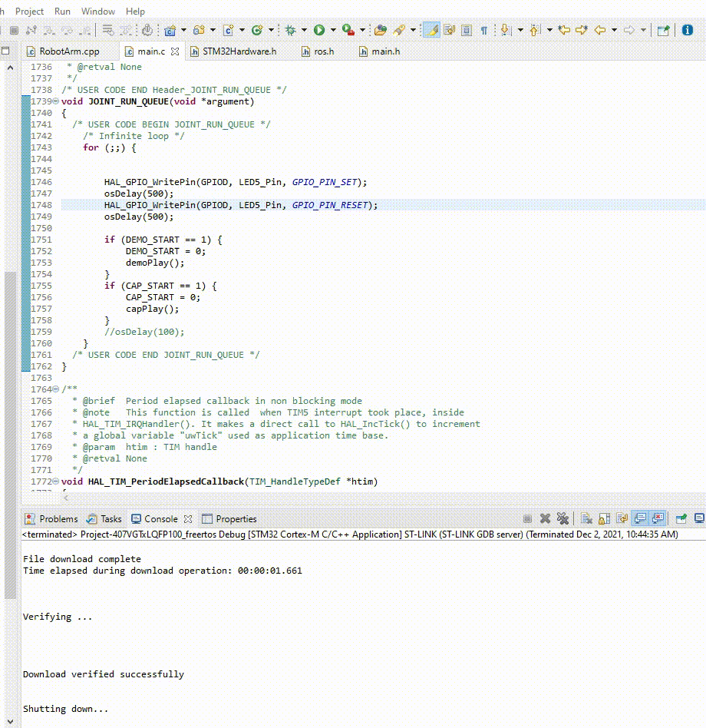This screenshot has height=728, width=706.
Task: Open dropdown beside New Source Folder icon
Action: (x=213, y=31)
